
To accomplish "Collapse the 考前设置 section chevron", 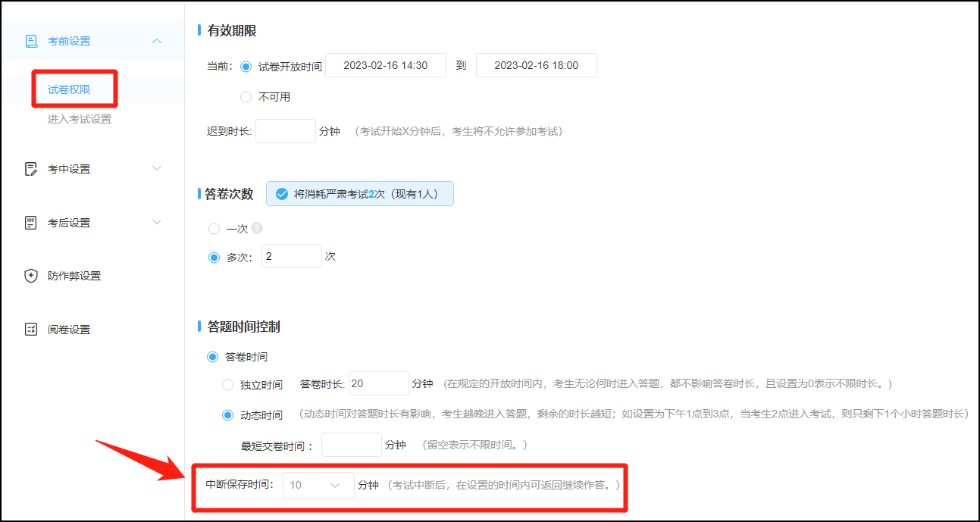I will [x=157, y=41].
